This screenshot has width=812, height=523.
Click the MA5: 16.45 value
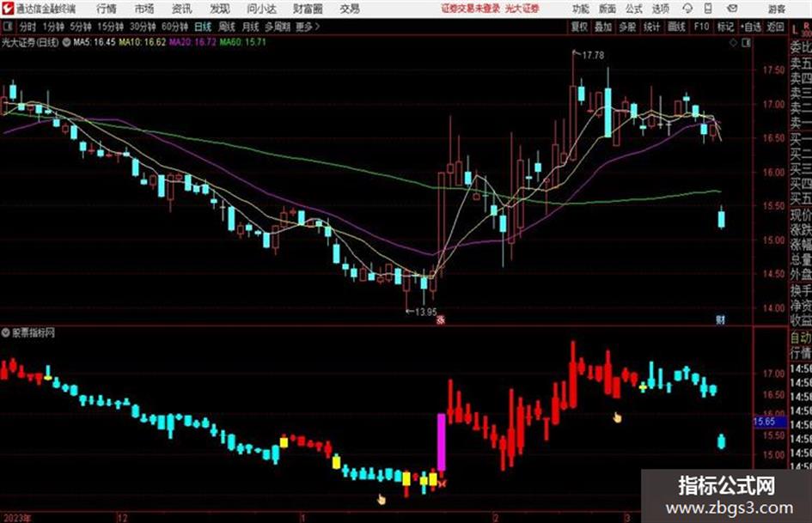coord(95,42)
